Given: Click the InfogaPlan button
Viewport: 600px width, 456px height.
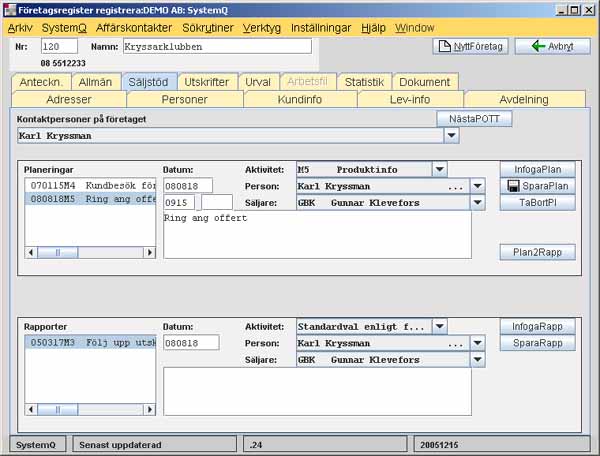Looking at the screenshot, I should [538, 169].
